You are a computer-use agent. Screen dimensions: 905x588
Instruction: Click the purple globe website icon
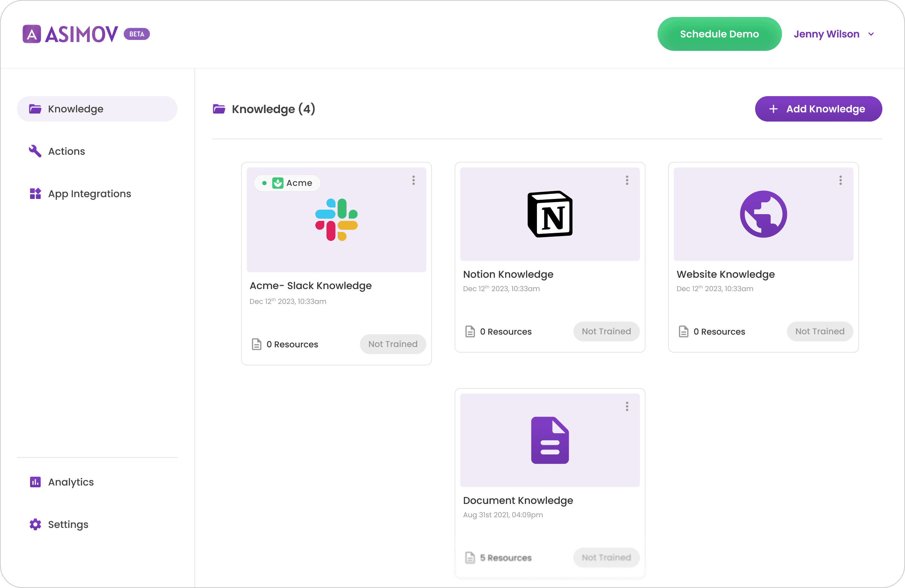point(763,214)
